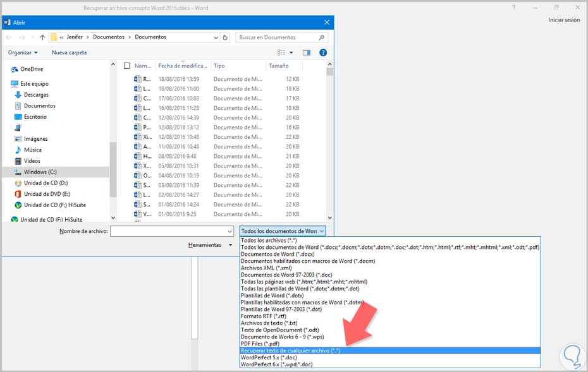Open the Organizar dropdown menu
588x372 pixels.
[x=23, y=52]
